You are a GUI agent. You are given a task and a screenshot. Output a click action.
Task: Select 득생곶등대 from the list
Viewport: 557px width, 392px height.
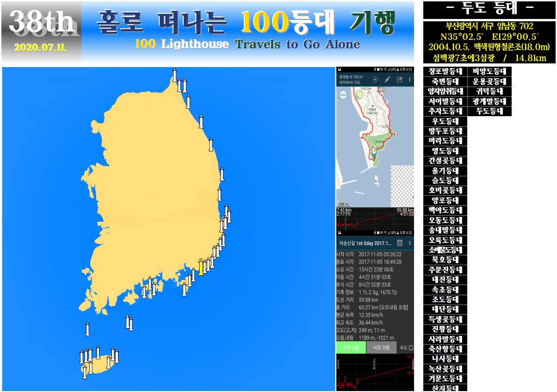coord(445,319)
